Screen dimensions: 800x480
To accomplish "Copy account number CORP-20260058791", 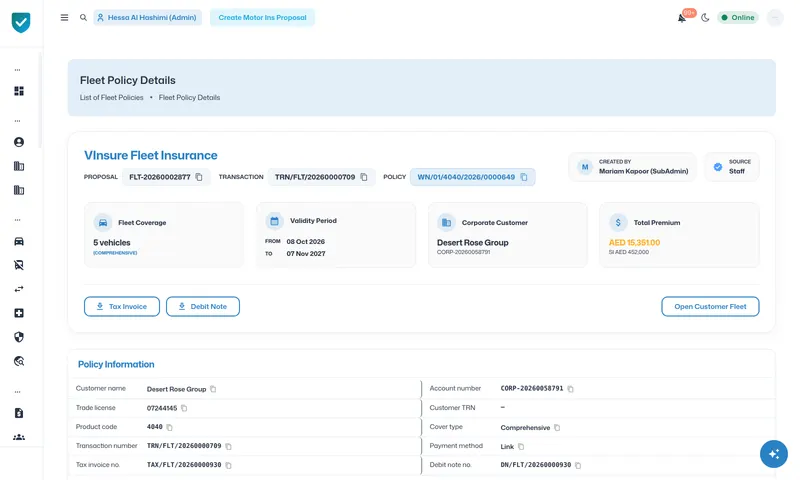I will [570, 389].
